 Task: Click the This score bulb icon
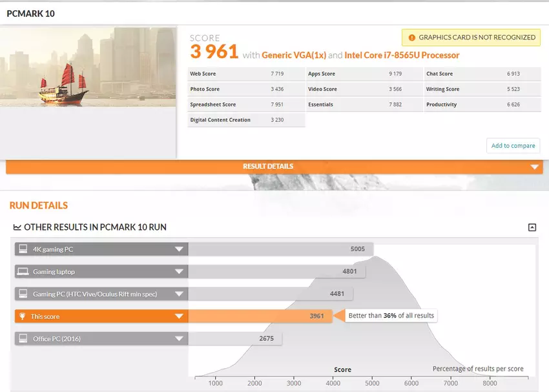(23, 316)
